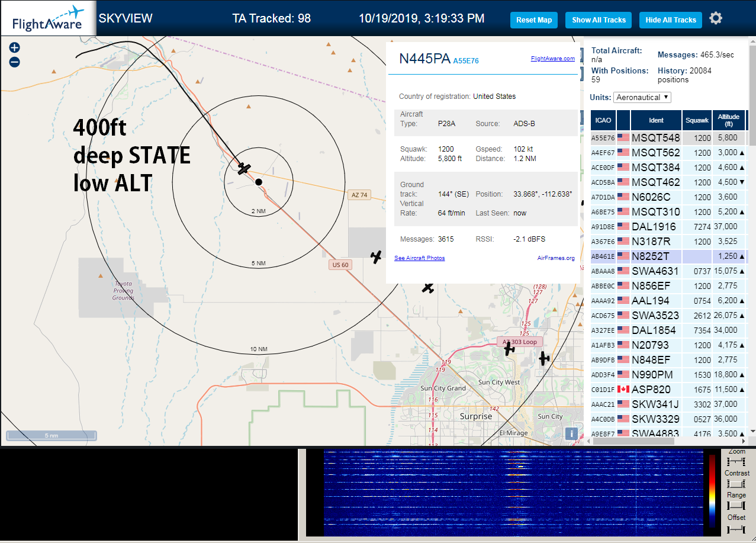This screenshot has width=756, height=543.
Task: Adjust the waterfall Zoom slider
Action: [736, 461]
